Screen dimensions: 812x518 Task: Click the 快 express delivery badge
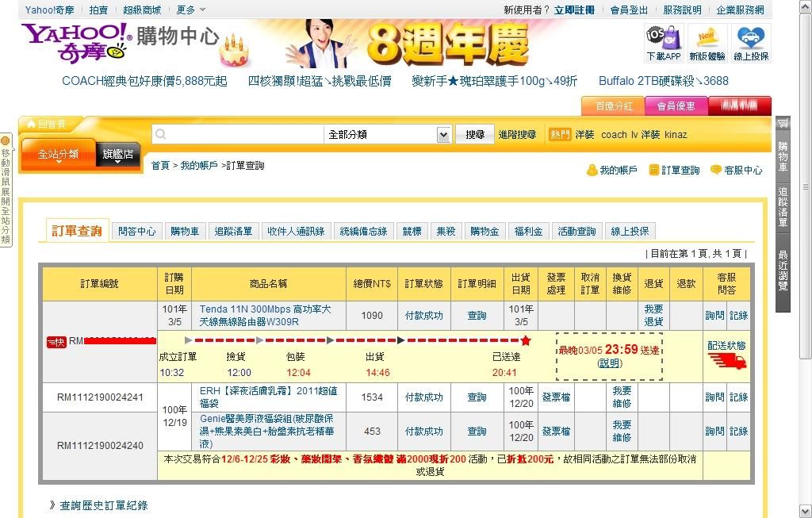coord(56,342)
